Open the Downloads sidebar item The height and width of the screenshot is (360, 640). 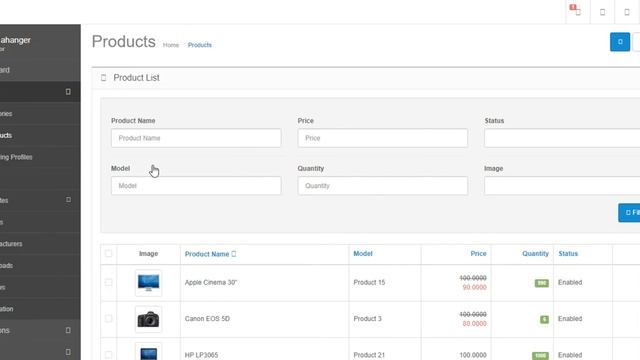(x=40, y=265)
